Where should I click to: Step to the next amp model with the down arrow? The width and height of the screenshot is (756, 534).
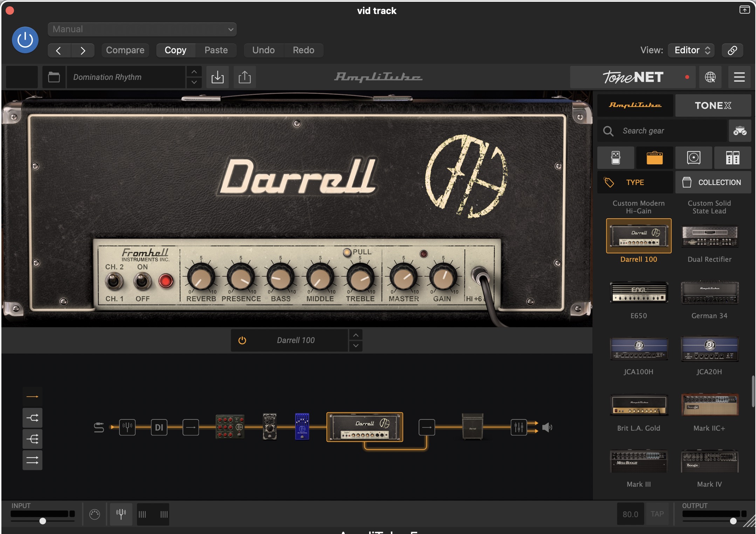(356, 346)
